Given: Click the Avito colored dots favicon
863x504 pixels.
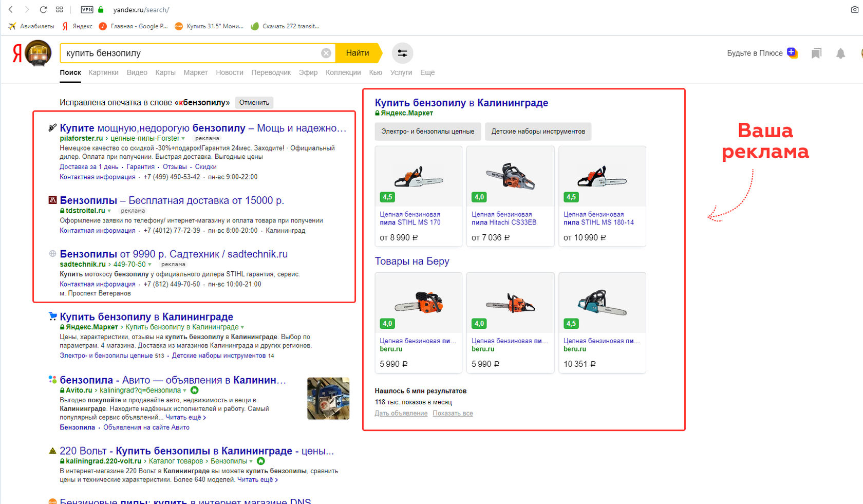Looking at the screenshot, I should [x=52, y=380].
